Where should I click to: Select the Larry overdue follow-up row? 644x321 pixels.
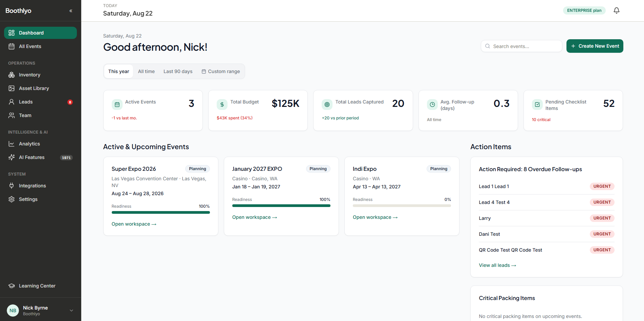546,218
